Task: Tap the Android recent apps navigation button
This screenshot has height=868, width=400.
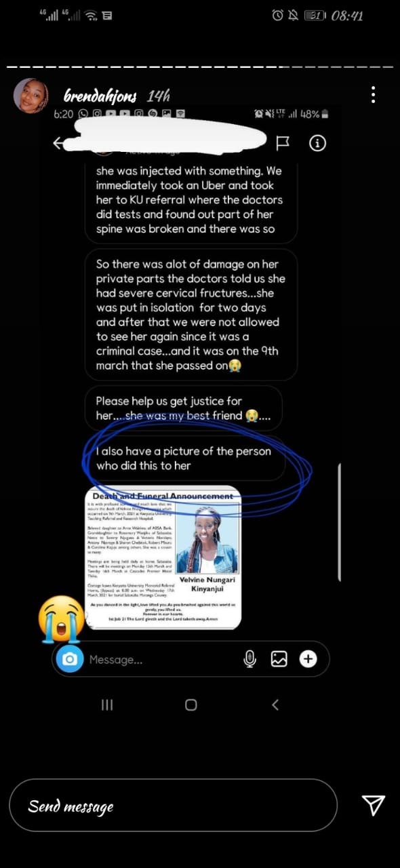Action: 107,705
